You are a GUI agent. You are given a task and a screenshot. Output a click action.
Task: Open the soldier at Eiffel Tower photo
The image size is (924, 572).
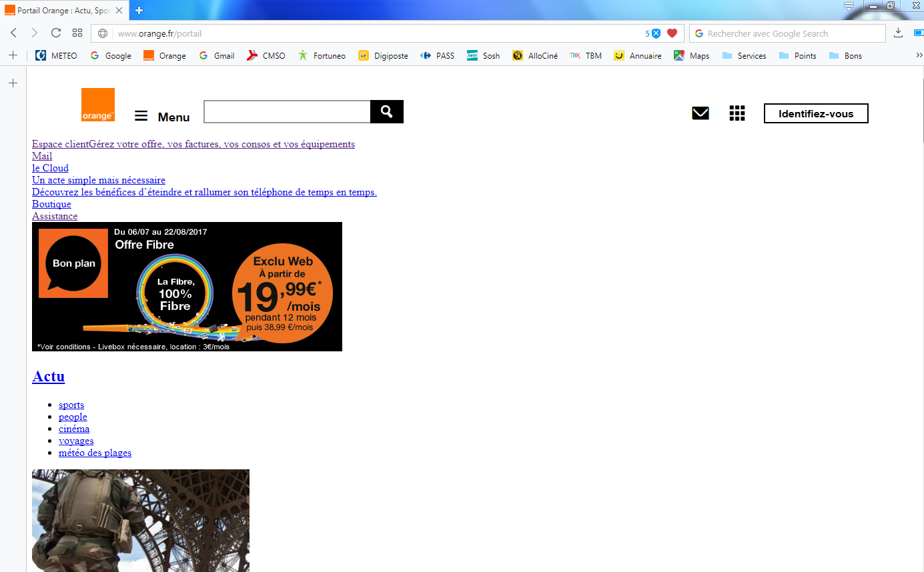pos(141,521)
